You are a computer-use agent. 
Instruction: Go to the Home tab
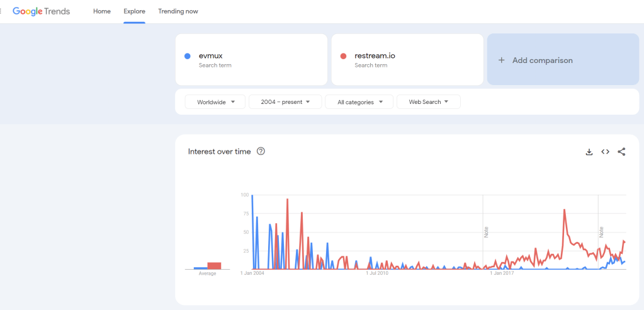[102, 11]
